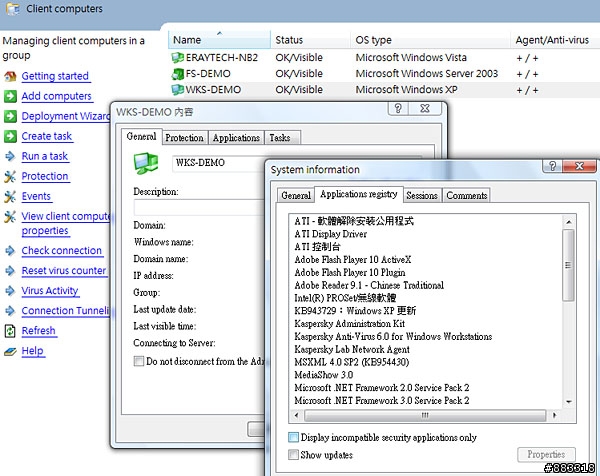Image resolution: width=600 pixels, height=476 pixels.
Task: Open the Check connection link
Action: 62,251
